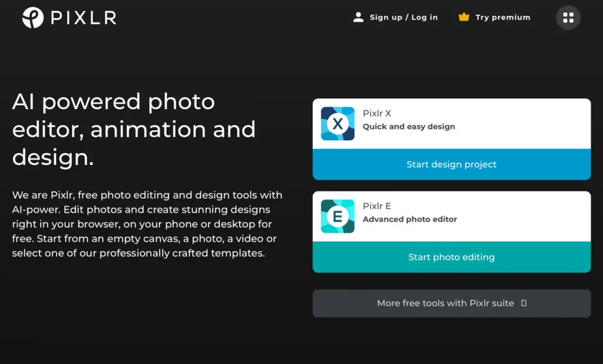Expand More free tools with Pixlr suite
The height and width of the screenshot is (364, 603).
(452, 303)
